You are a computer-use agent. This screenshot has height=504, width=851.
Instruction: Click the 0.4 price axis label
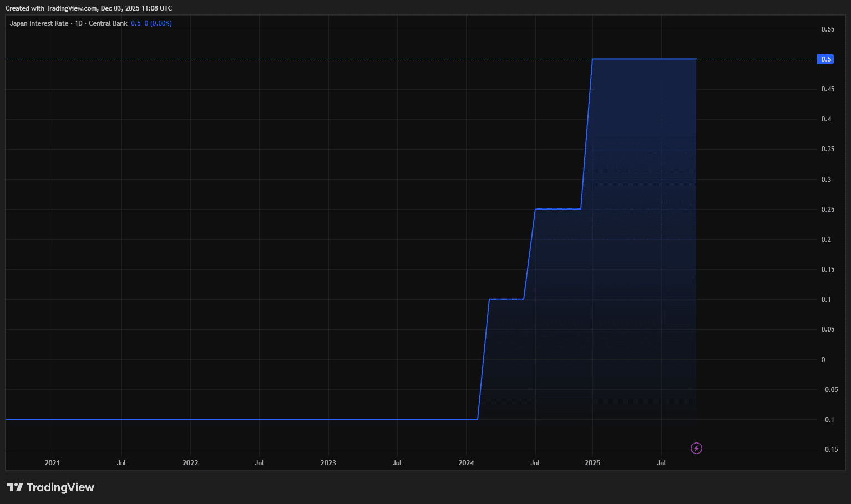[x=826, y=119]
